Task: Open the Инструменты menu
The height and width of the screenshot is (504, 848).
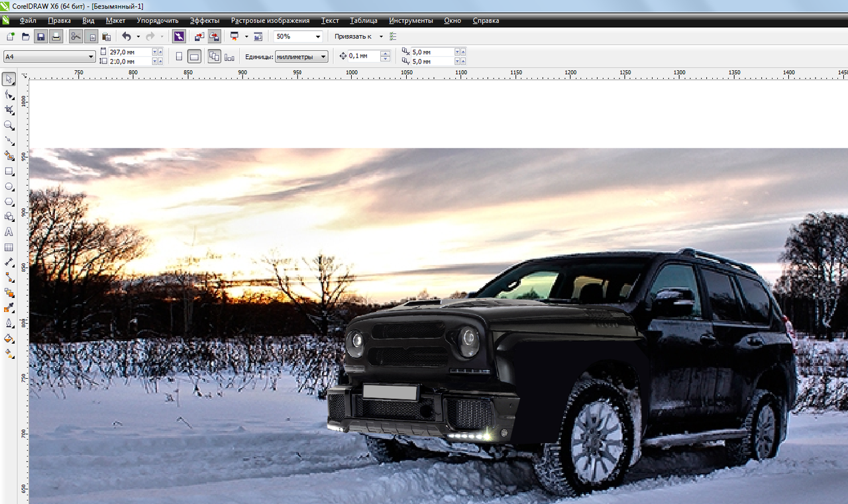Action: 411,21
